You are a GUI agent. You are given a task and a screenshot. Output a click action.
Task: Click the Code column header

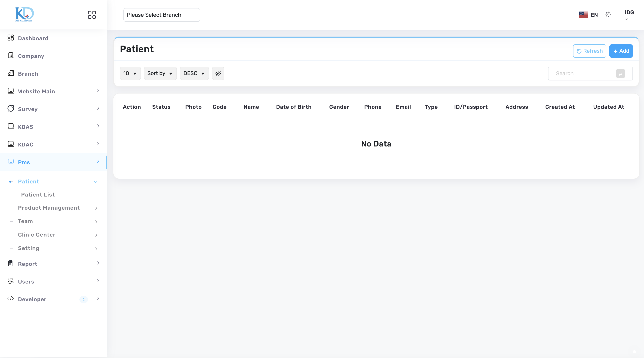point(220,107)
